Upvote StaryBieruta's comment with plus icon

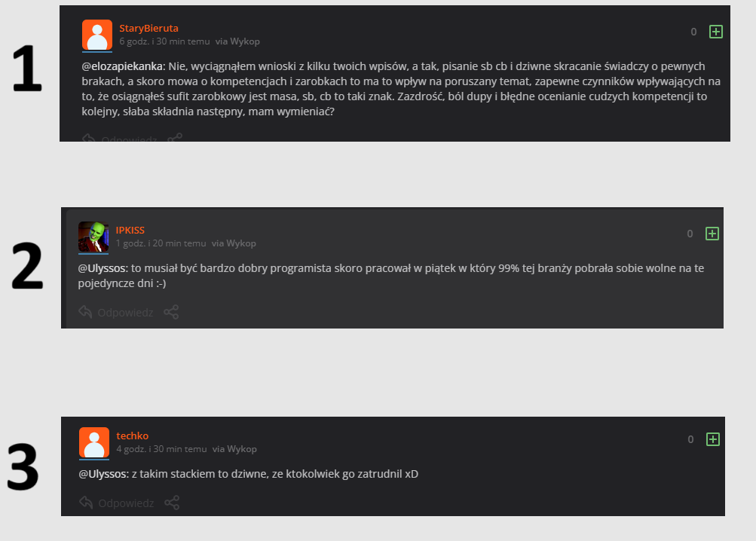(x=716, y=32)
